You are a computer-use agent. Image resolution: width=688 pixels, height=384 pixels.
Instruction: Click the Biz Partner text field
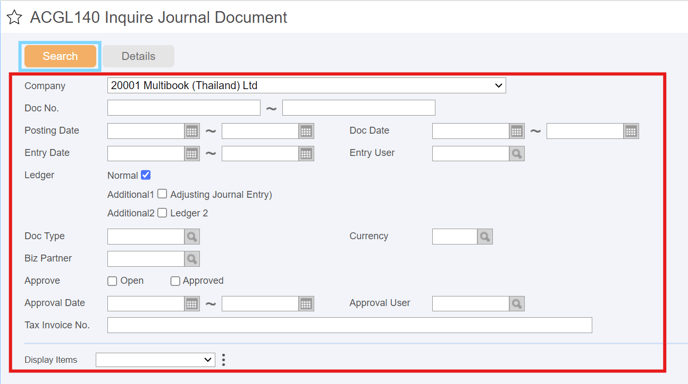146,258
